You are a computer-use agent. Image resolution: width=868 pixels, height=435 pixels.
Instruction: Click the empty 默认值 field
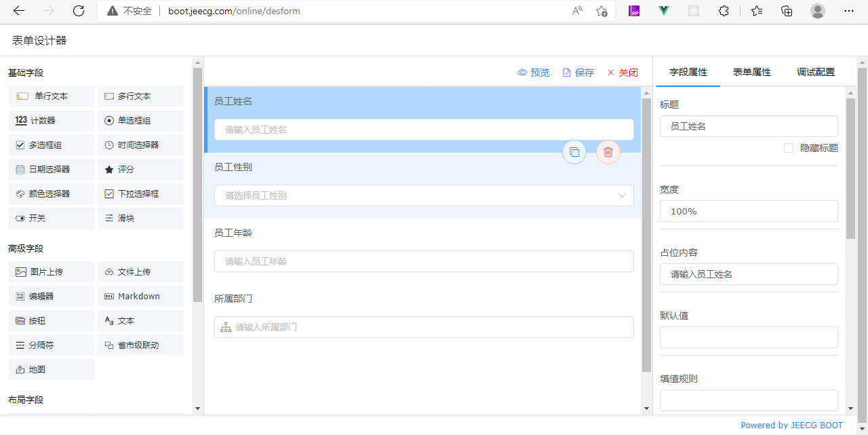[749, 337]
